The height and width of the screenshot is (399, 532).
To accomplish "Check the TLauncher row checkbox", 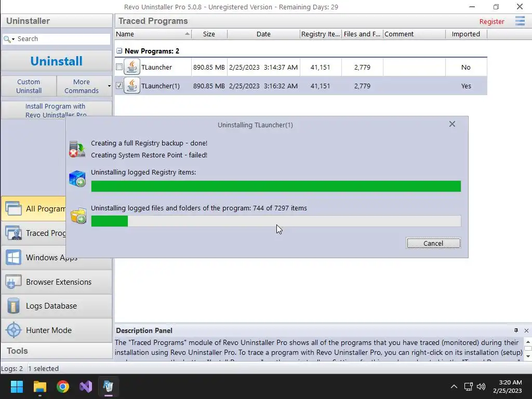I will (x=119, y=67).
